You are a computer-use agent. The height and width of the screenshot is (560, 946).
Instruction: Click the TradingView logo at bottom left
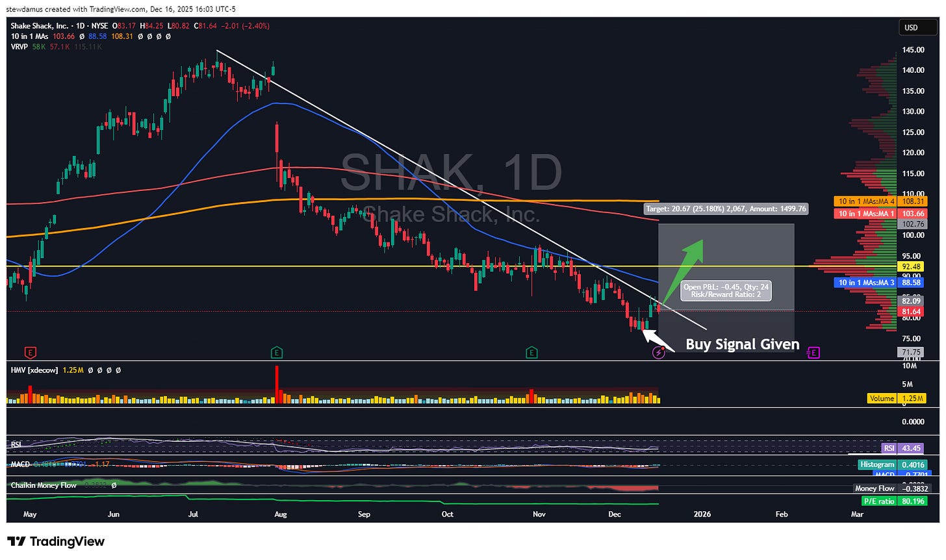(56, 541)
